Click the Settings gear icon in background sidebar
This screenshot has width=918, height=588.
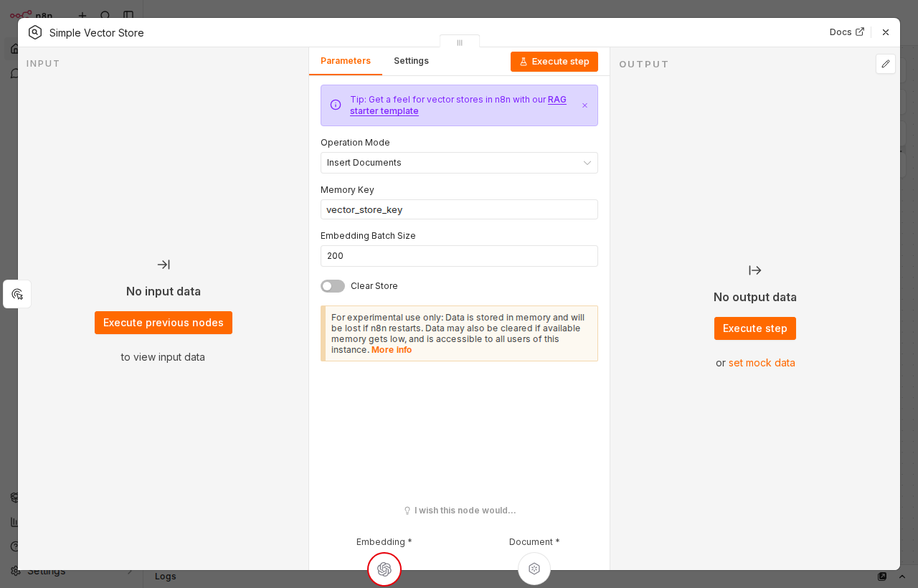tap(15, 571)
